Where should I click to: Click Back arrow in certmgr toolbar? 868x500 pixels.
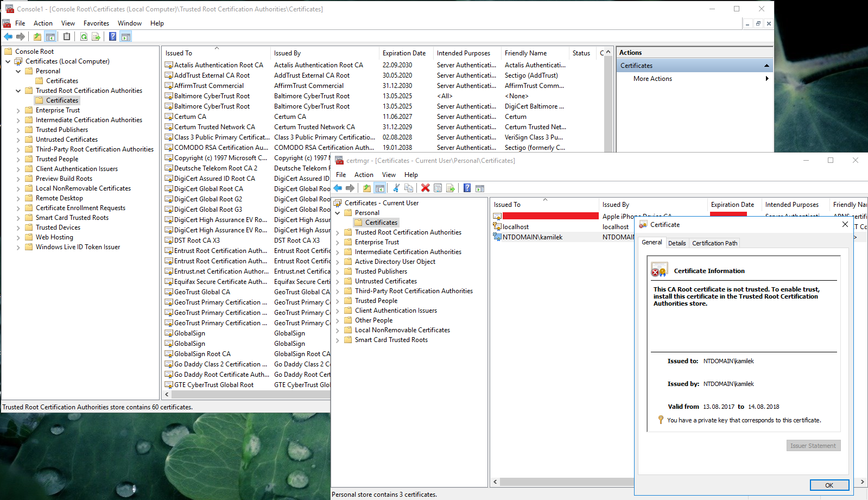338,188
